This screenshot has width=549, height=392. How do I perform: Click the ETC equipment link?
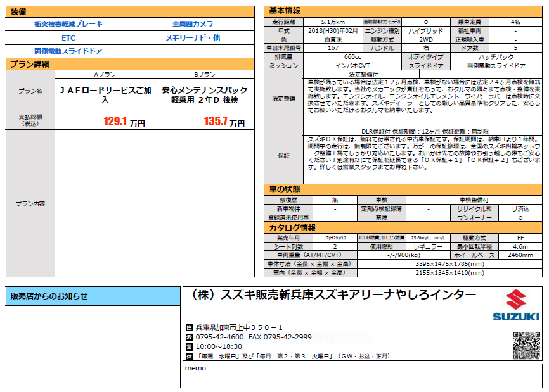tap(68, 38)
